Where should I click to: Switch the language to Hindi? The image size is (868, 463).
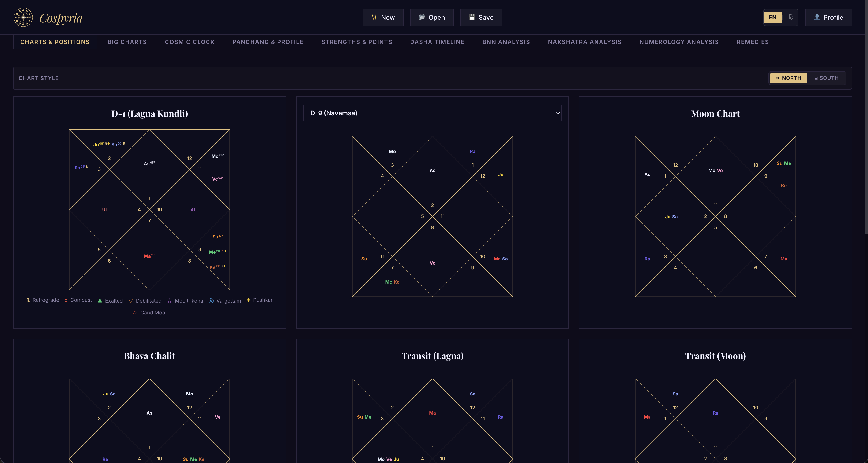click(790, 18)
